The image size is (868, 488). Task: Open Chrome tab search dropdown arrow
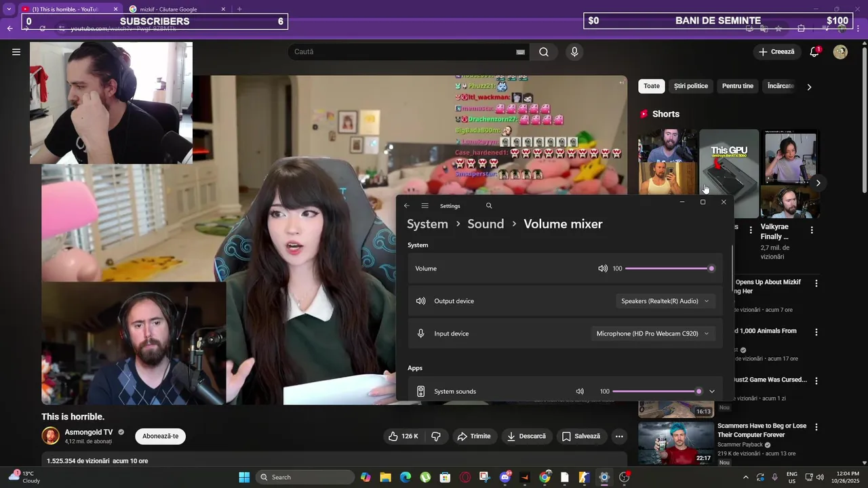[9, 9]
